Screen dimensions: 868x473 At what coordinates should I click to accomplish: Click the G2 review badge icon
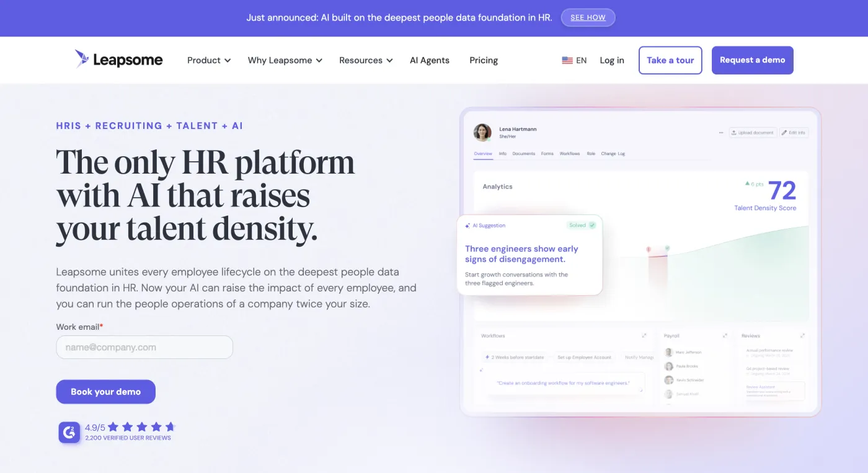[69, 432]
